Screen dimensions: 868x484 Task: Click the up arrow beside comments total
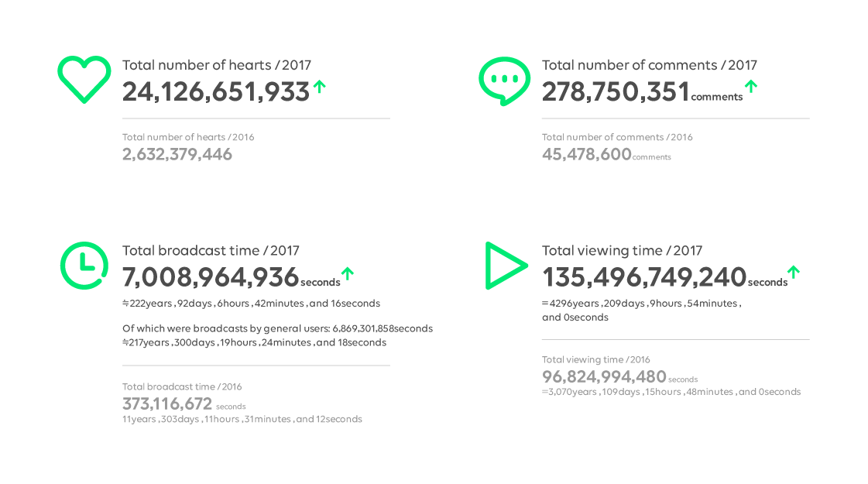(x=750, y=87)
